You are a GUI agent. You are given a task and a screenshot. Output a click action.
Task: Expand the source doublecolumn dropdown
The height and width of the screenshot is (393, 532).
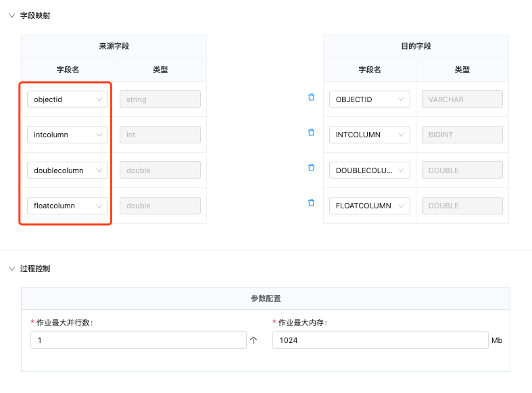pos(67,170)
